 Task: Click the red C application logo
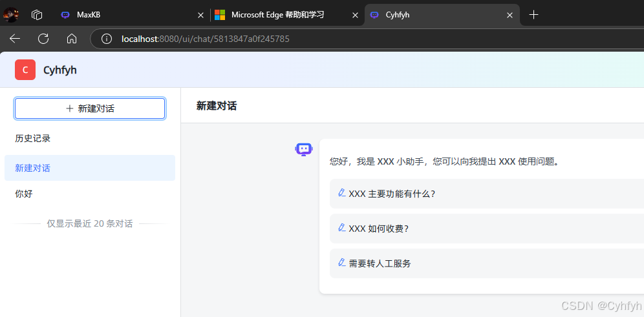[25, 70]
